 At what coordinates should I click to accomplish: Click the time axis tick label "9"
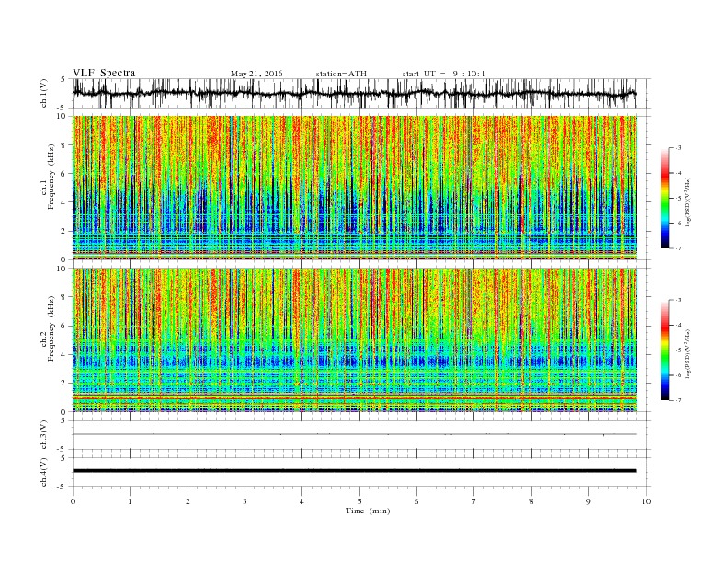coord(588,501)
